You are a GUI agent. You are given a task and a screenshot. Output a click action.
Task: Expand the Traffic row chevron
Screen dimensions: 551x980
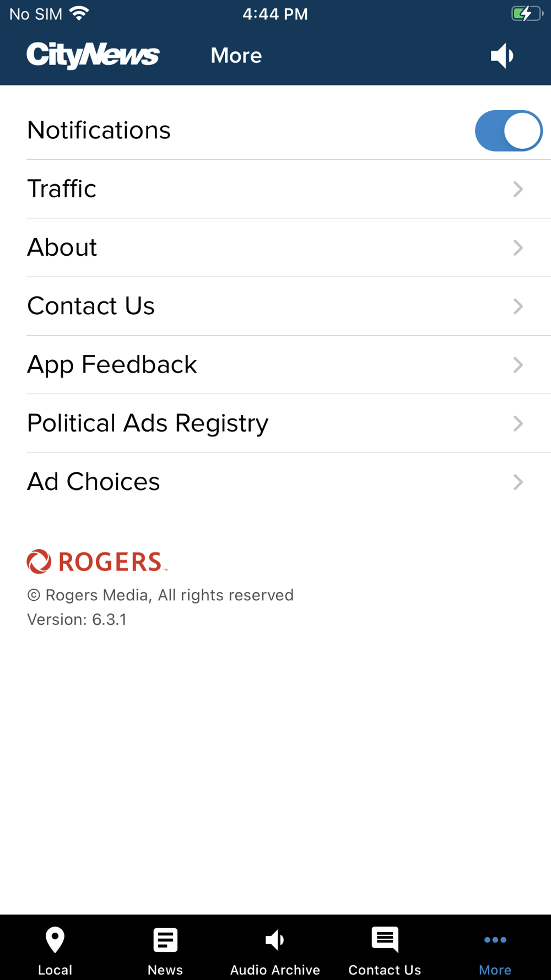518,189
